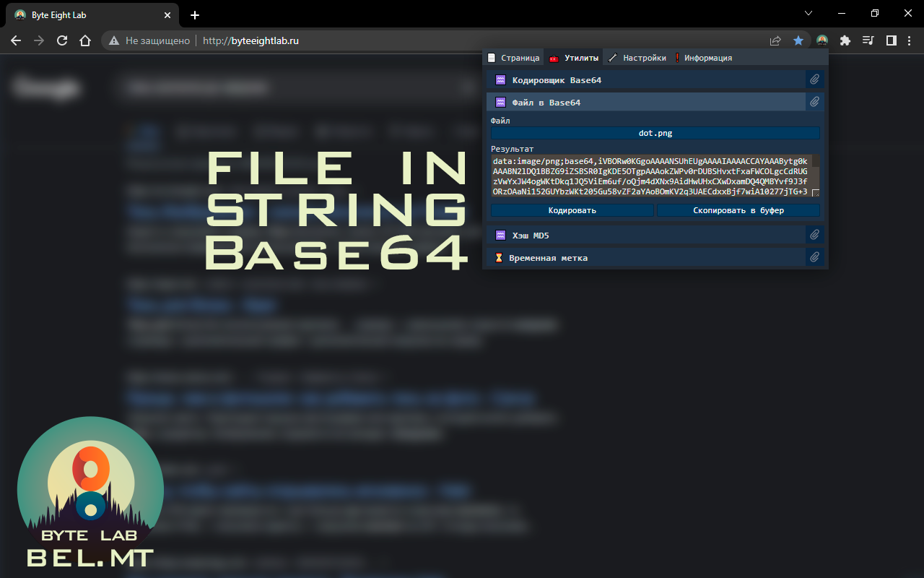Click the blue bookmark star
The width and height of the screenshot is (924, 578).
point(798,40)
